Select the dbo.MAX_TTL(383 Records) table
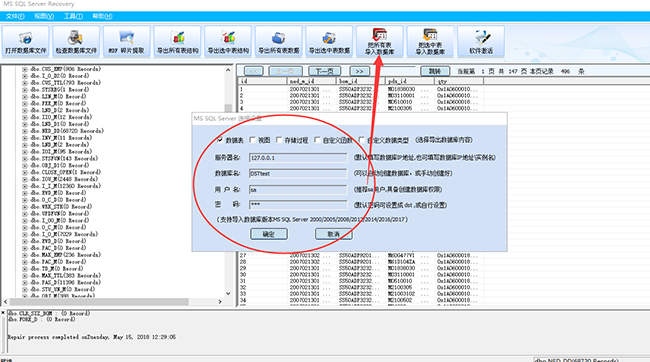Image resolution: width=650 pixels, height=362 pixels. 65,276
